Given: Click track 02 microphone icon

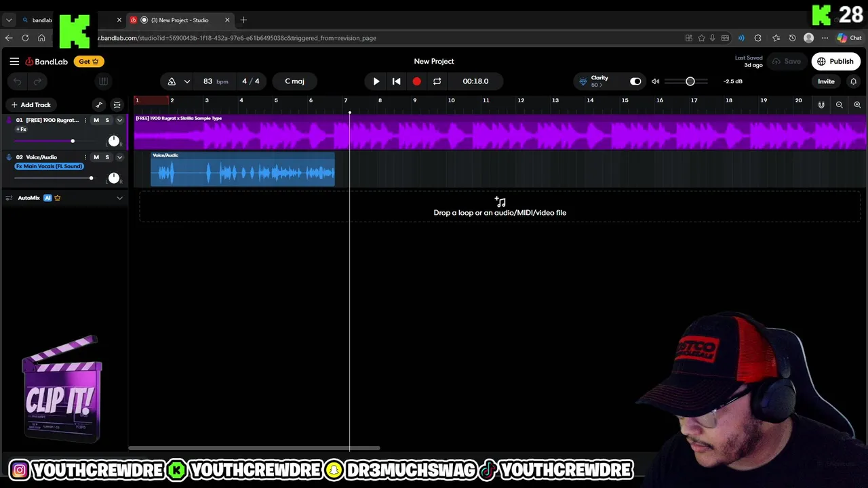Looking at the screenshot, I should pos(9,157).
